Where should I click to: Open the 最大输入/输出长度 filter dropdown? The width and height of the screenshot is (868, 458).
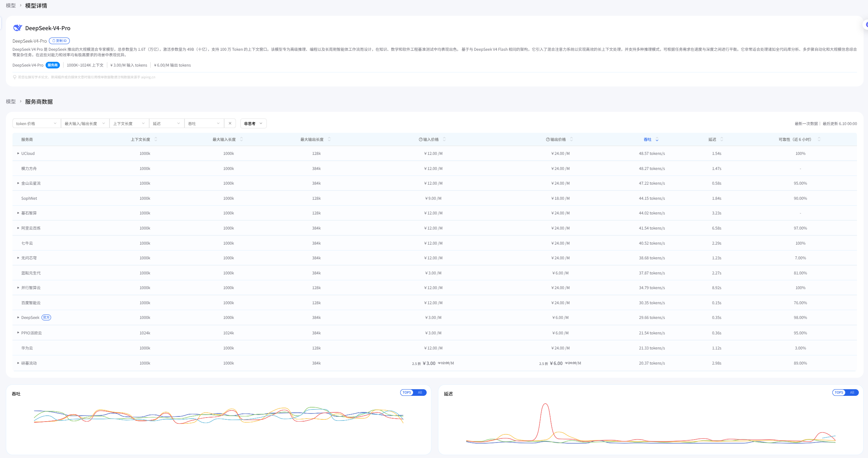coord(85,124)
